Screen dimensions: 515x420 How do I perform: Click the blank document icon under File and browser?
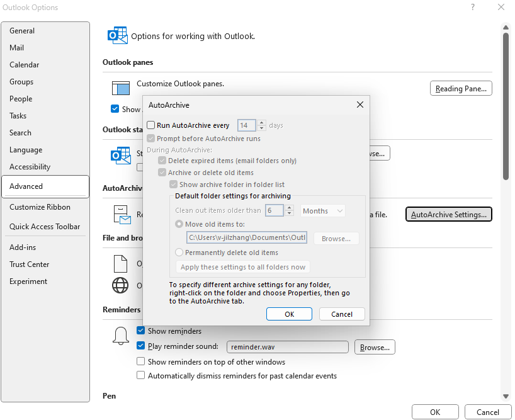[120, 264]
